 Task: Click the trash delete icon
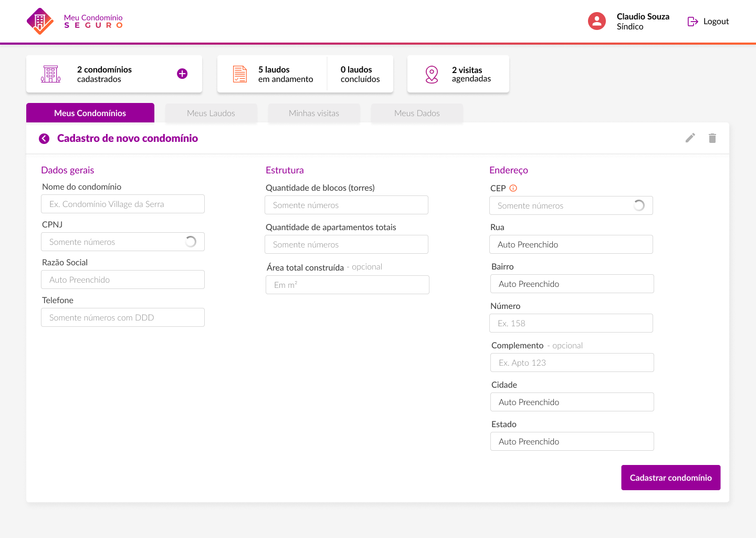(x=712, y=138)
